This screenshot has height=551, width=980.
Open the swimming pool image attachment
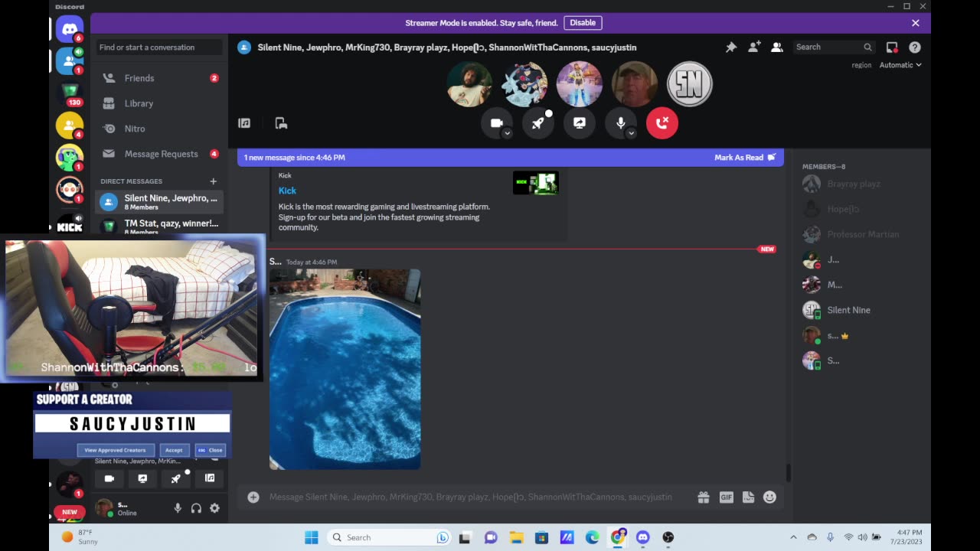pos(345,369)
